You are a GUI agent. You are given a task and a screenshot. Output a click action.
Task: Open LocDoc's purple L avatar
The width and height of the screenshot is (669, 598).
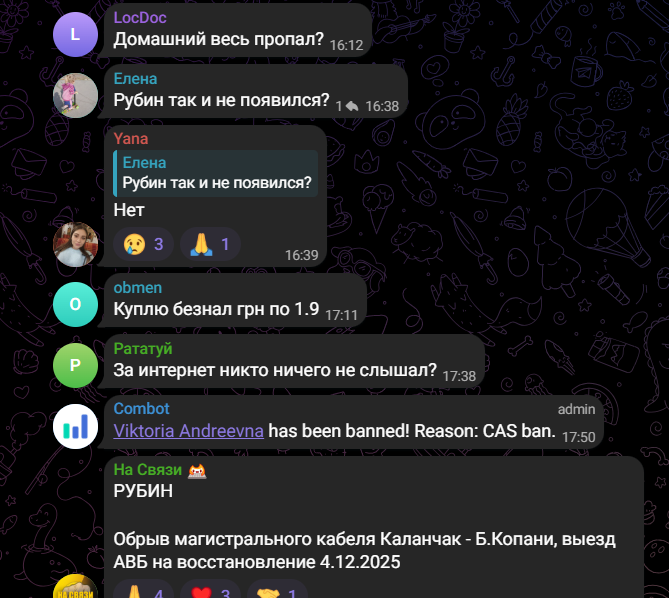[76, 35]
